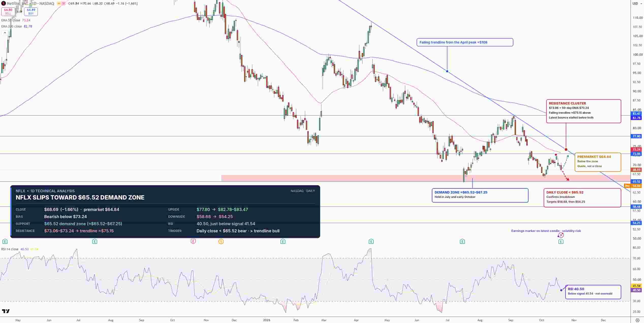This screenshot has height=323, width=644.
Task: Open the earnings marker near July 2026
Action: point(462,241)
